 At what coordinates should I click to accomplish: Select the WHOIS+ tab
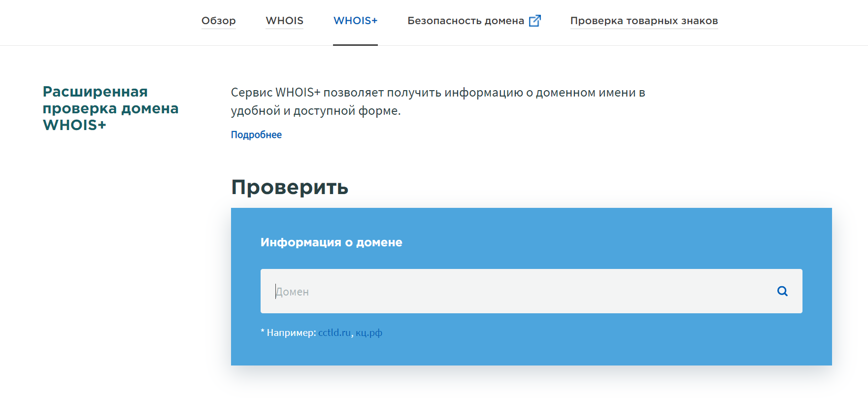click(355, 21)
